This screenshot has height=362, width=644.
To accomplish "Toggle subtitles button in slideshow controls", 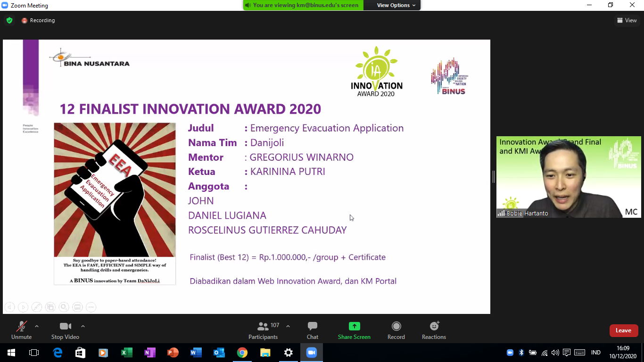I will [x=77, y=307].
